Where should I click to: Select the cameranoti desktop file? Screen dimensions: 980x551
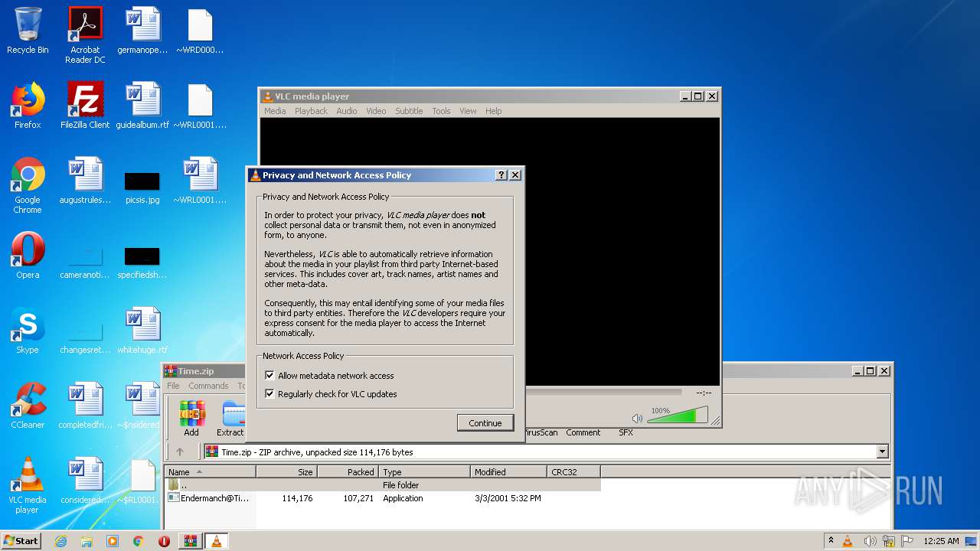85,262
